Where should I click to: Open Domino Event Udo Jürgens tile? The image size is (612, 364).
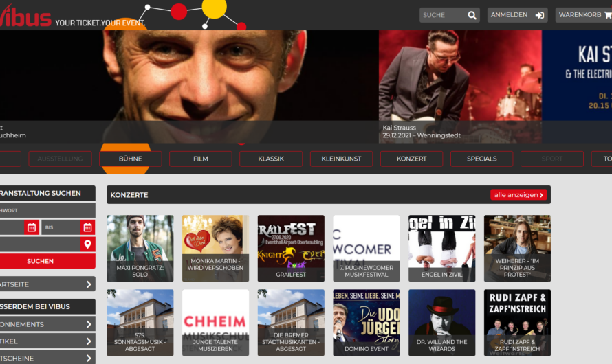click(367, 322)
